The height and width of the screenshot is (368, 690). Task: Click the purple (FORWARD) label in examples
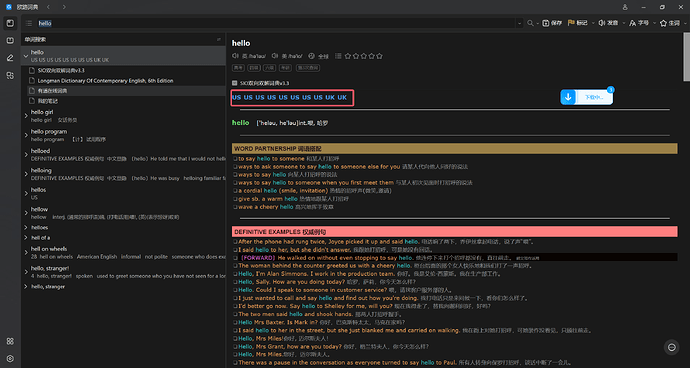point(258,258)
